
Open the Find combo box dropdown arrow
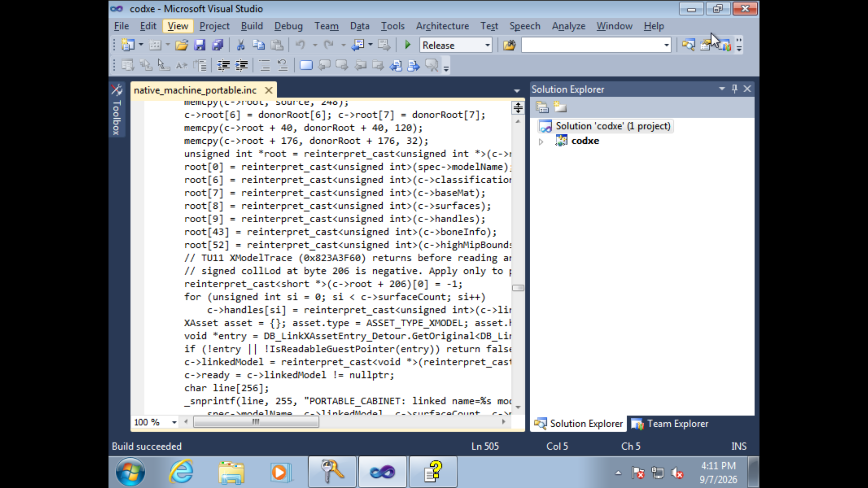pos(666,45)
